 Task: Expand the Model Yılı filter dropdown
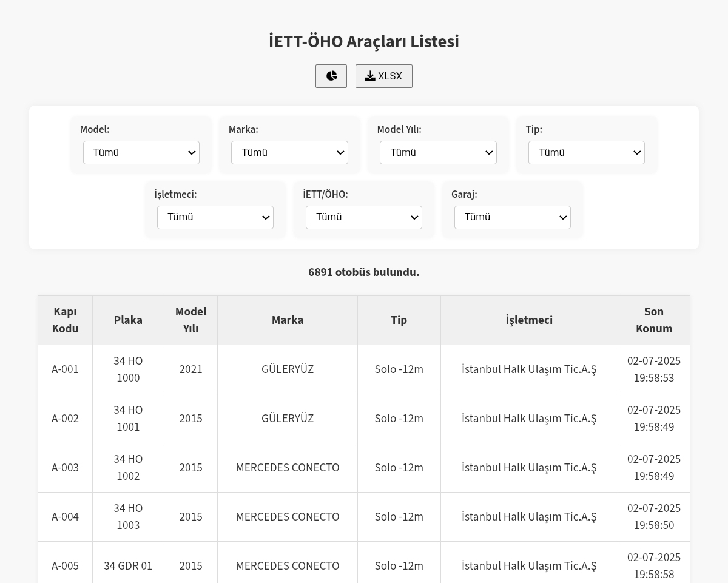[438, 152]
